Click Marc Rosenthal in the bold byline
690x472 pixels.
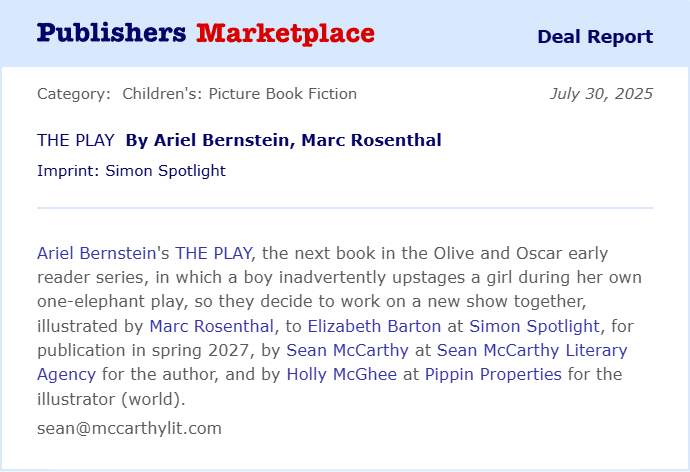pos(372,140)
